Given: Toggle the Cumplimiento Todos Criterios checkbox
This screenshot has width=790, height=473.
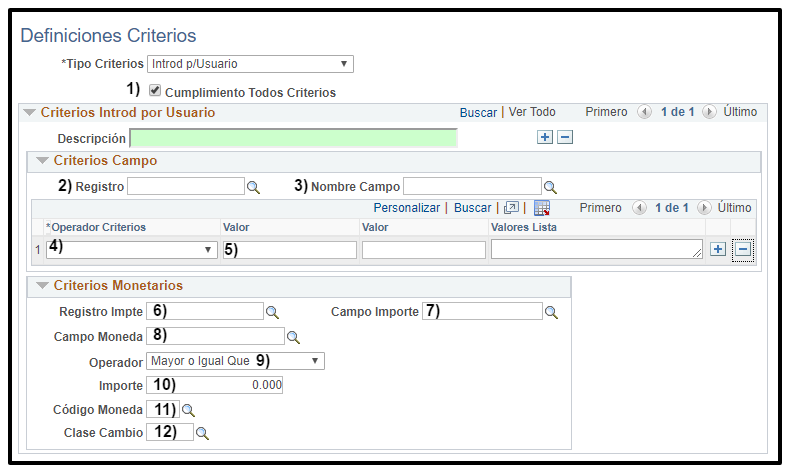Looking at the screenshot, I should [155, 91].
